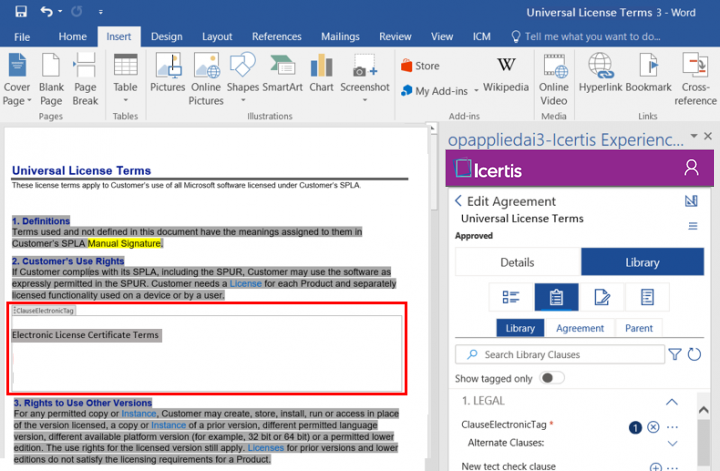Viewport: 720px width, 471px height.
Task: Save the document with the floppy icon
Action: tap(21, 11)
